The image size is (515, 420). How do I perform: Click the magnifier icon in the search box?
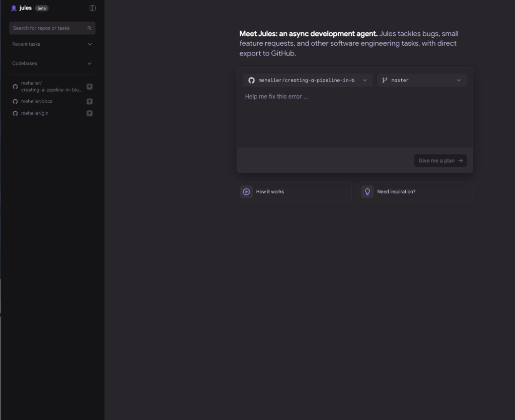coord(90,28)
